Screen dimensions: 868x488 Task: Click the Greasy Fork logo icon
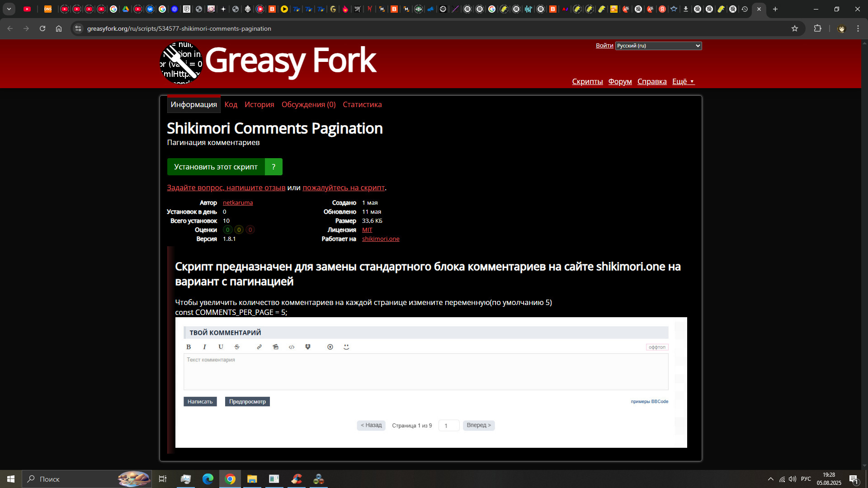coord(181,63)
